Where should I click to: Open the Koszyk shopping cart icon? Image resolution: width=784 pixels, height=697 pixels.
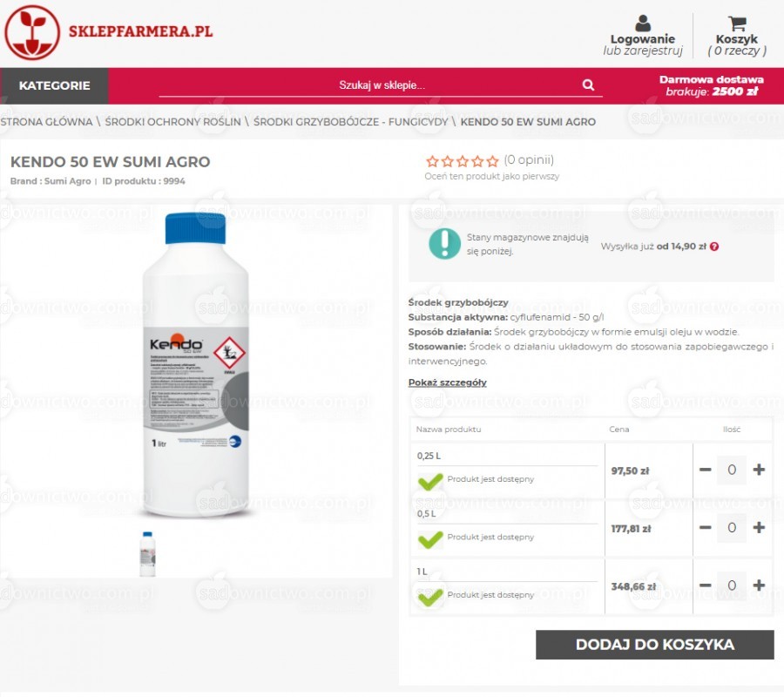737,23
